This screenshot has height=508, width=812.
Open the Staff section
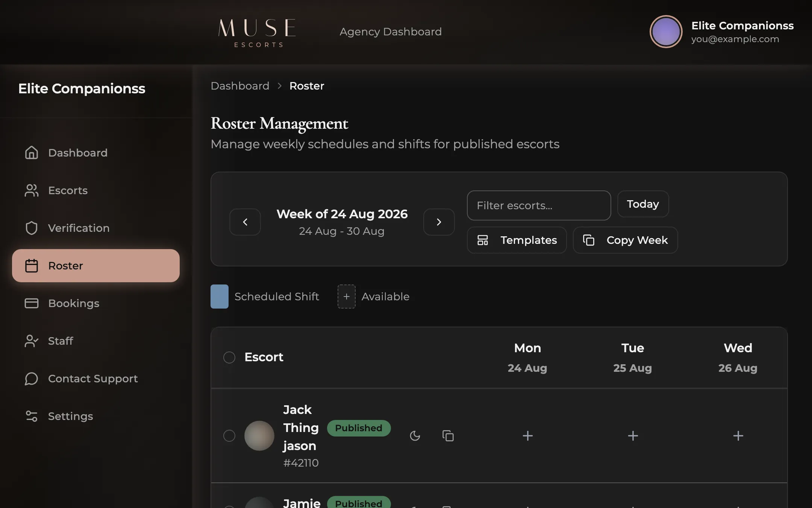pyautogui.click(x=95, y=341)
